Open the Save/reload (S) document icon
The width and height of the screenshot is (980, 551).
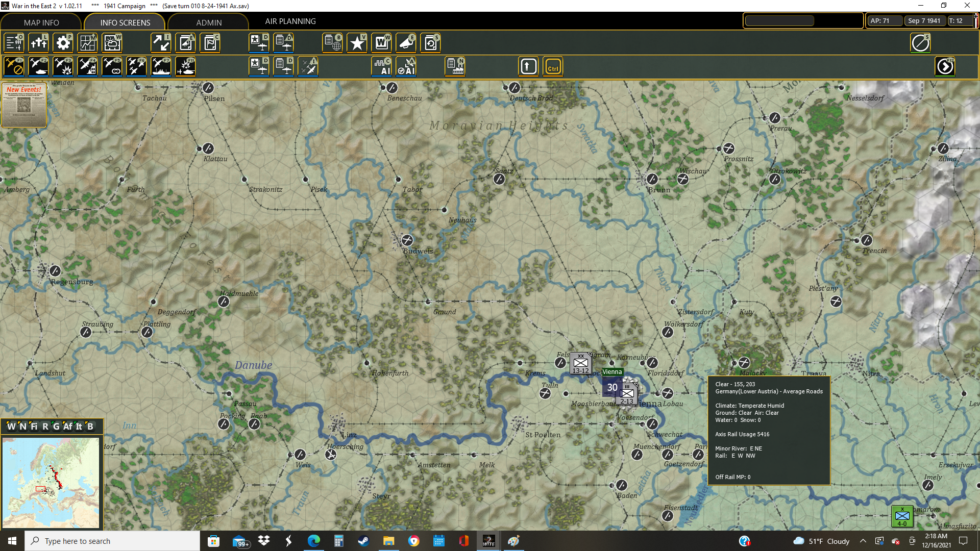[431, 43]
